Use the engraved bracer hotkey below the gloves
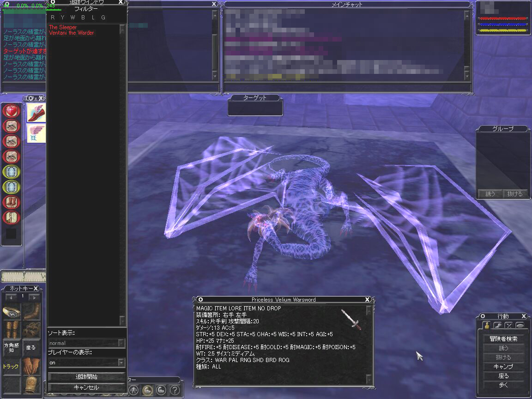Screen dimensions: 532x399 click(31, 385)
